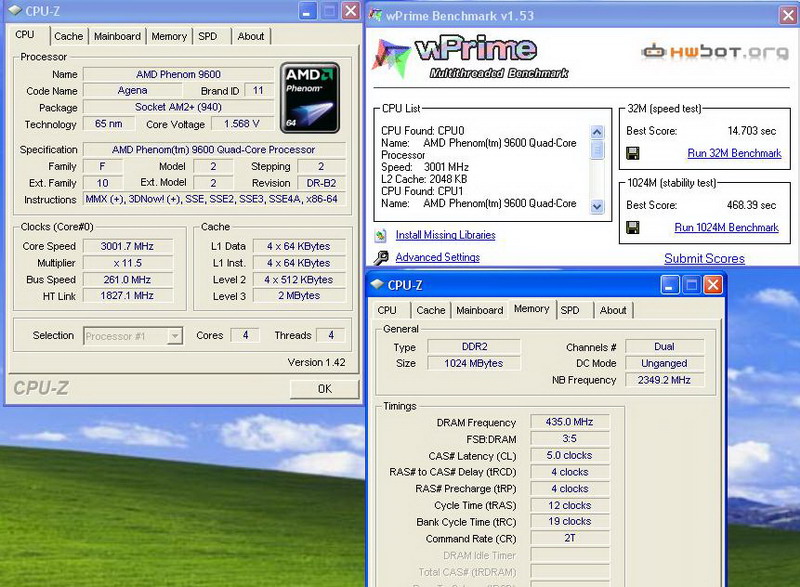
Task: Open Cache tab in memory CPU-Z window
Action: (431, 310)
